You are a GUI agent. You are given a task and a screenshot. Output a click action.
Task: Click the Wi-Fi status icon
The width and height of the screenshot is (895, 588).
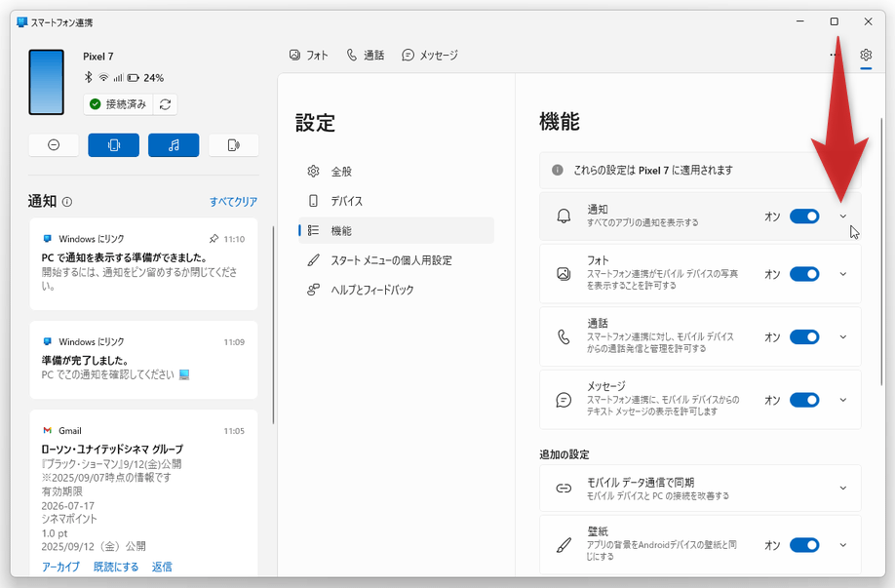tap(103, 77)
